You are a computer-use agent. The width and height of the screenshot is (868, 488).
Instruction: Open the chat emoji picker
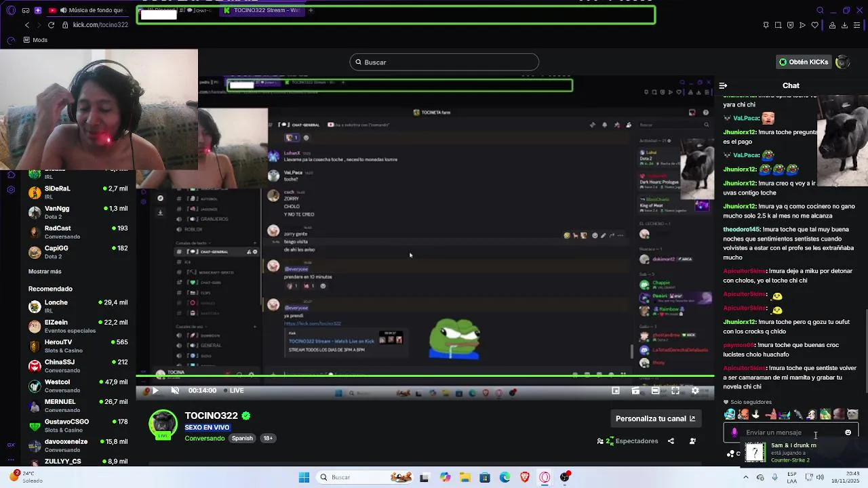click(x=848, y=432)
